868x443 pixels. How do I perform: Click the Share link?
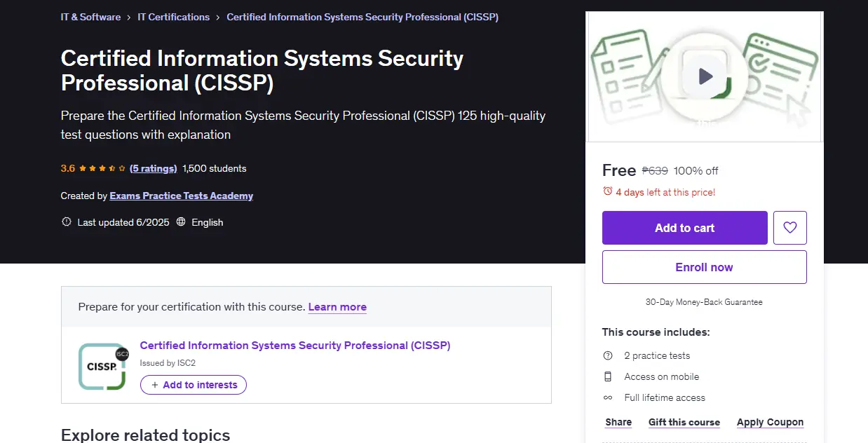[x=618, y=422]
